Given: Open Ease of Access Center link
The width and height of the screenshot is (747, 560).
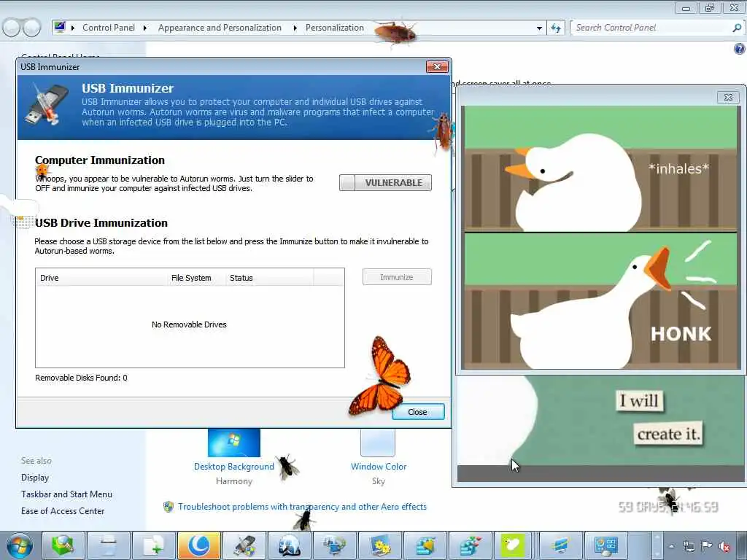Looking at the screenshot, I should coord(63,511).
